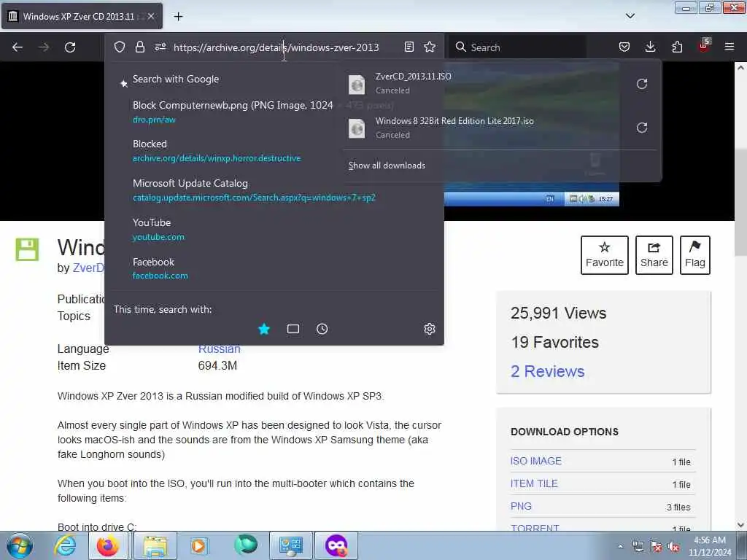Open the ISO IMAGE download option
Image resolution: width=747 pixels, height=560 pixels.
pos(536,461)
